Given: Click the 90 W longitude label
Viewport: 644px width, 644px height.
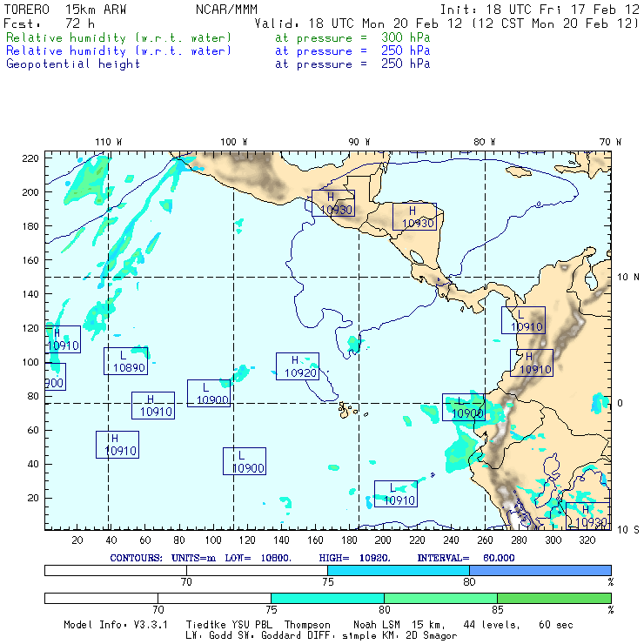Looking at the screenshot, I should pos(359,142).
